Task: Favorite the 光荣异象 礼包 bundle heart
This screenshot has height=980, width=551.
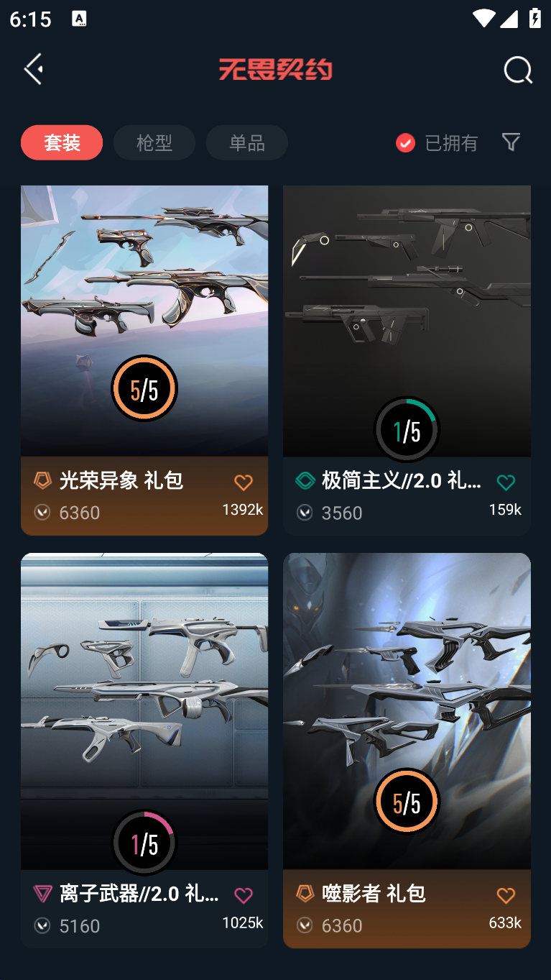Action: coord(244,482)
